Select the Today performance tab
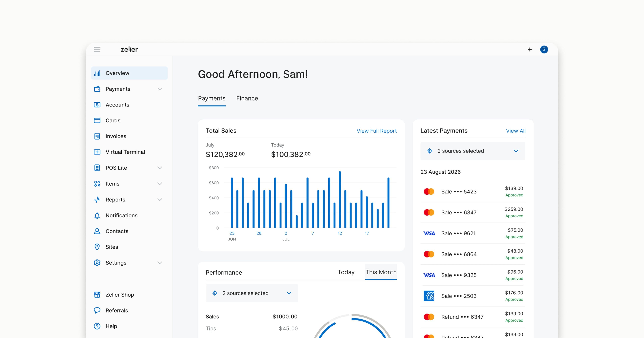644x338 pixels. tap(346, 272)
